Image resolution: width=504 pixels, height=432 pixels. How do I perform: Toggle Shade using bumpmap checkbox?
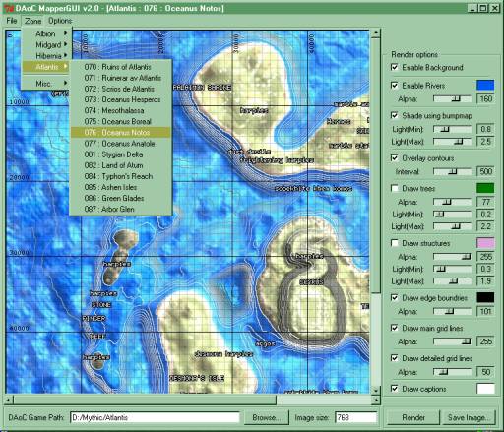coord(395,115)
